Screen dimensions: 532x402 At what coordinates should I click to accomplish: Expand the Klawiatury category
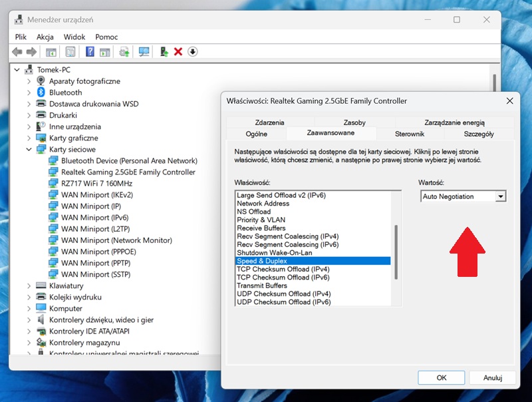[29, 286]
